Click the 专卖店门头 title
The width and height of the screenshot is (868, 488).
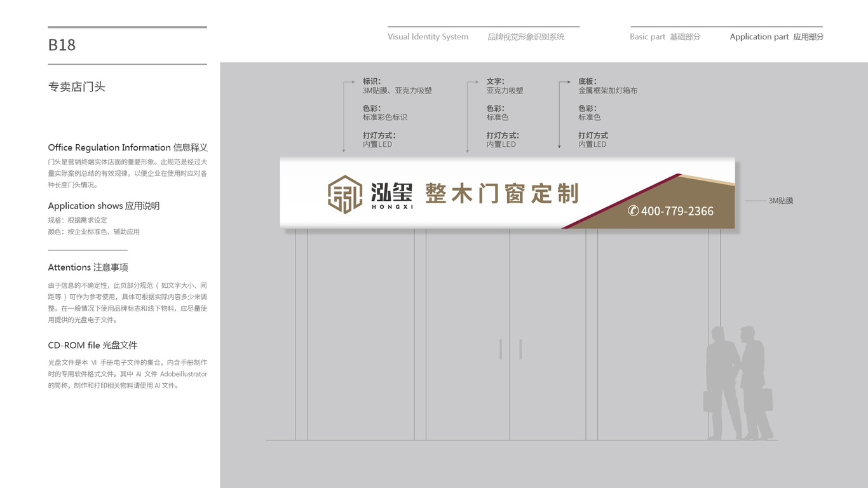[76, 87]
